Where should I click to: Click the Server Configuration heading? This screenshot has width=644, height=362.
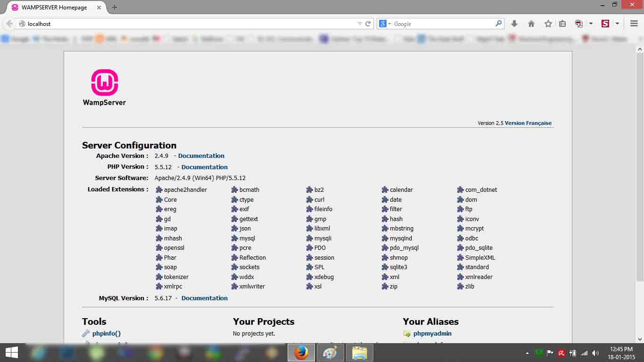pos(129,145)
